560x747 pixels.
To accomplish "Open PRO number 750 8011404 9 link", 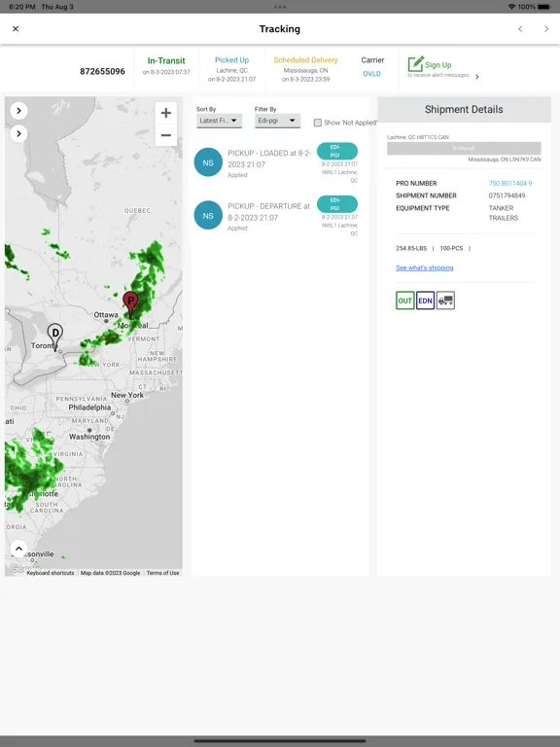I will point(510,184).
